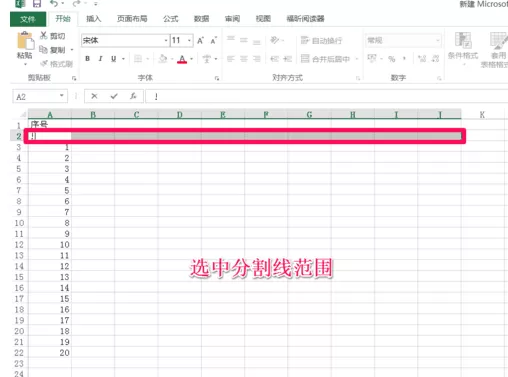Open the 常规 number format dropdown

coord(437,40)
